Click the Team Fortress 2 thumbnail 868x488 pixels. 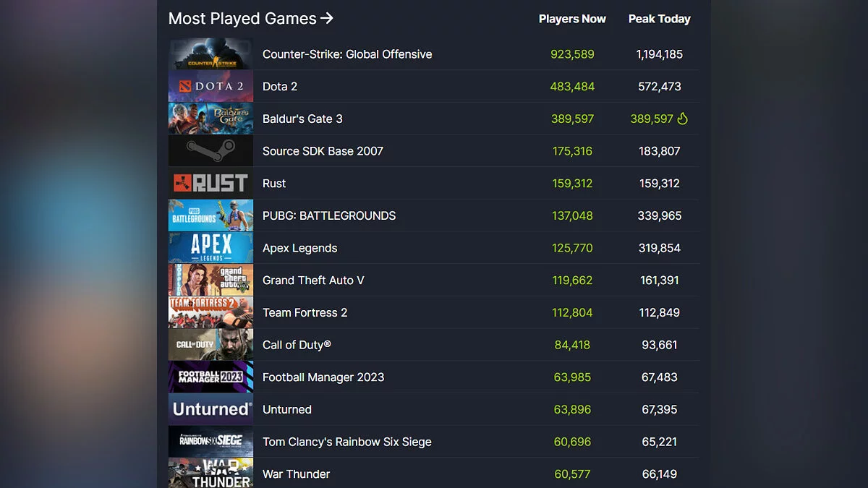(211, 313)
